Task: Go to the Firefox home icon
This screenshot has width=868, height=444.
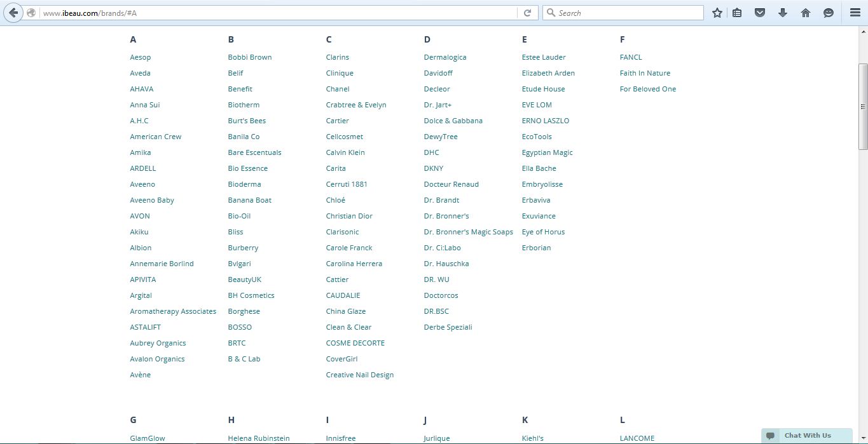Action: tap(806, 13)
